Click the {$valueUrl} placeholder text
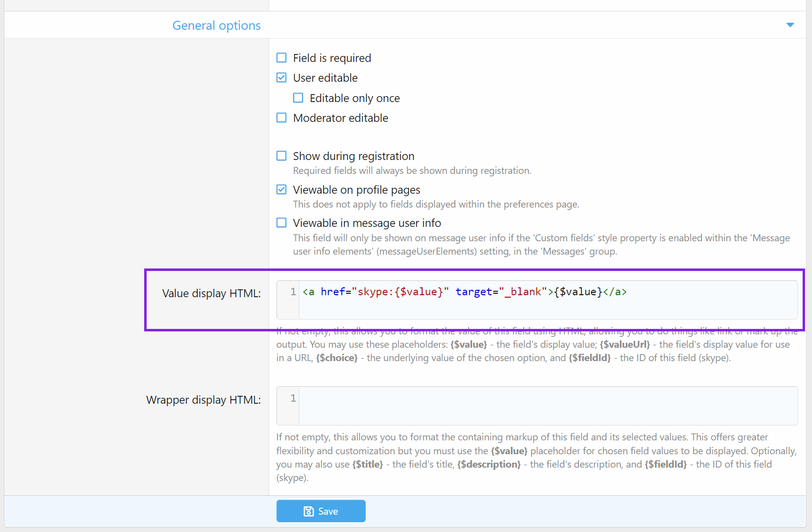Image resolution: width=812 pixels, height=532 pixels. [625, 344]
